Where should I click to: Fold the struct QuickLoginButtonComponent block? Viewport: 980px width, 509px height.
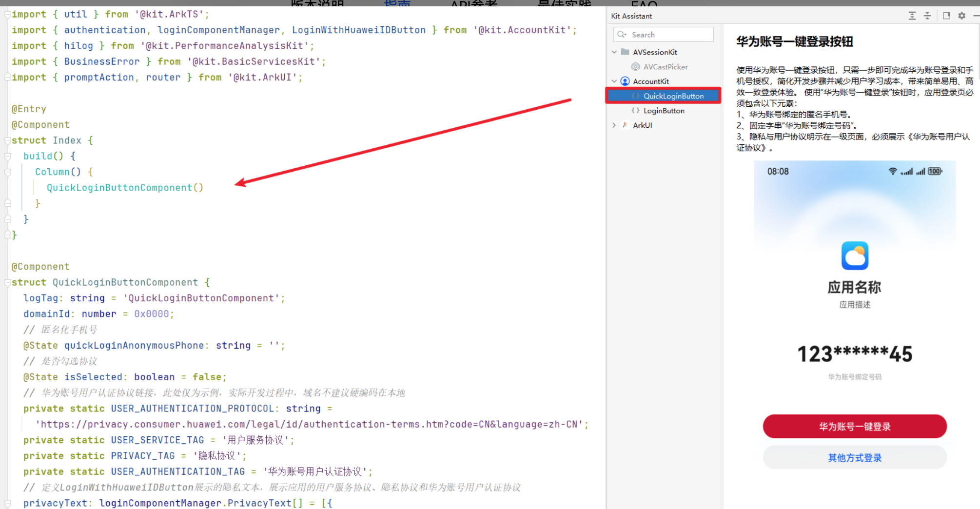pos(7,282)
